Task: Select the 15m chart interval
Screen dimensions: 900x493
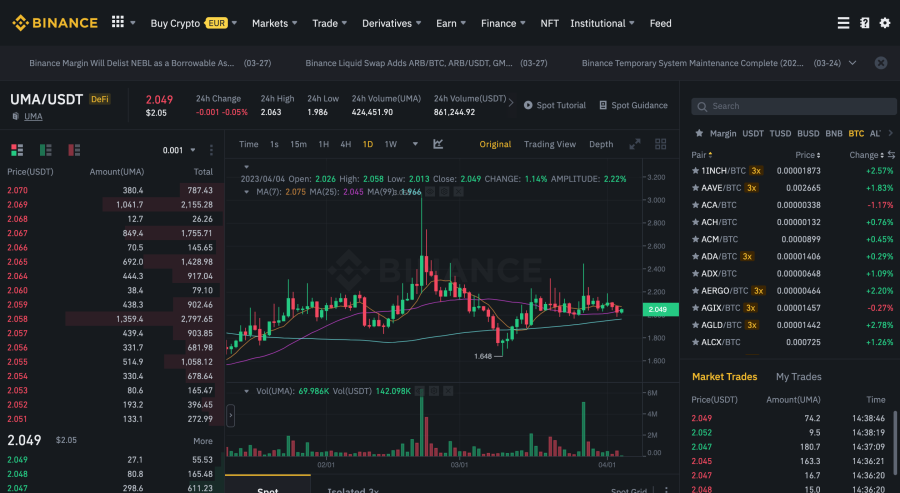Action: pyautogui.click(x=298, y=144)
